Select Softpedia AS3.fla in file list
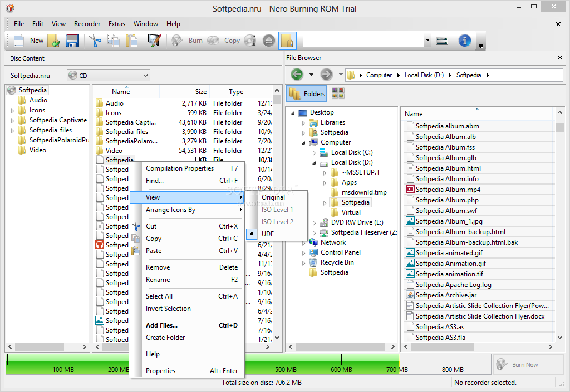 pos(440,337)
